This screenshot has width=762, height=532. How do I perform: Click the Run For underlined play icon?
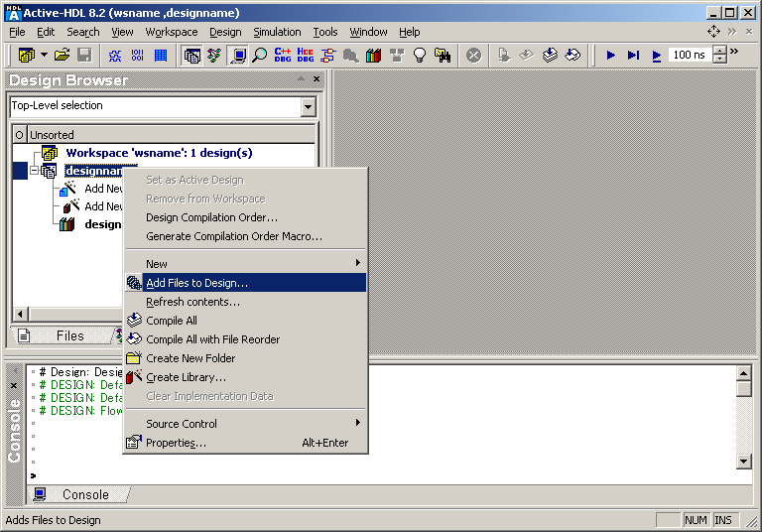(657, 56)
